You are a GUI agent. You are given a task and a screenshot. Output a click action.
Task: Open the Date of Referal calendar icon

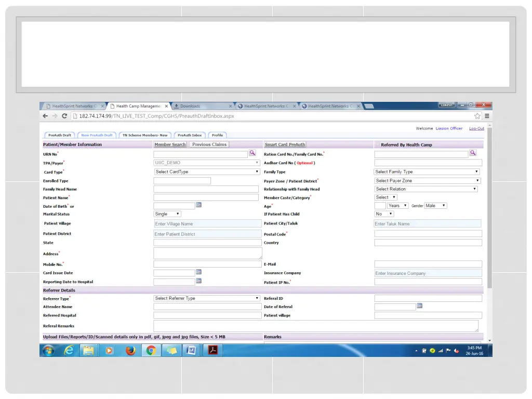coord(420,306)
